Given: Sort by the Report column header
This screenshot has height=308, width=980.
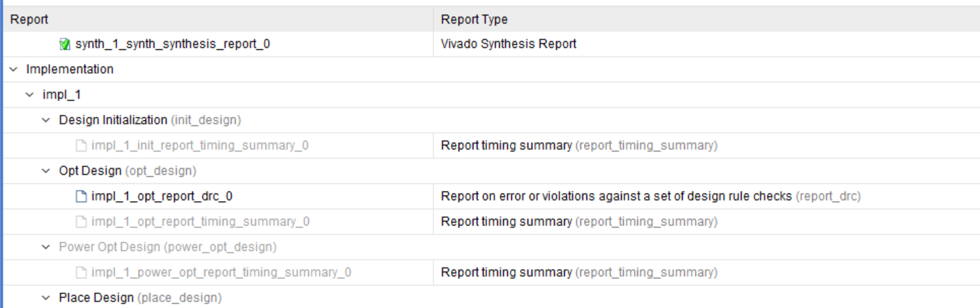Looking at the screenshot, I should (x=29, y=20).
